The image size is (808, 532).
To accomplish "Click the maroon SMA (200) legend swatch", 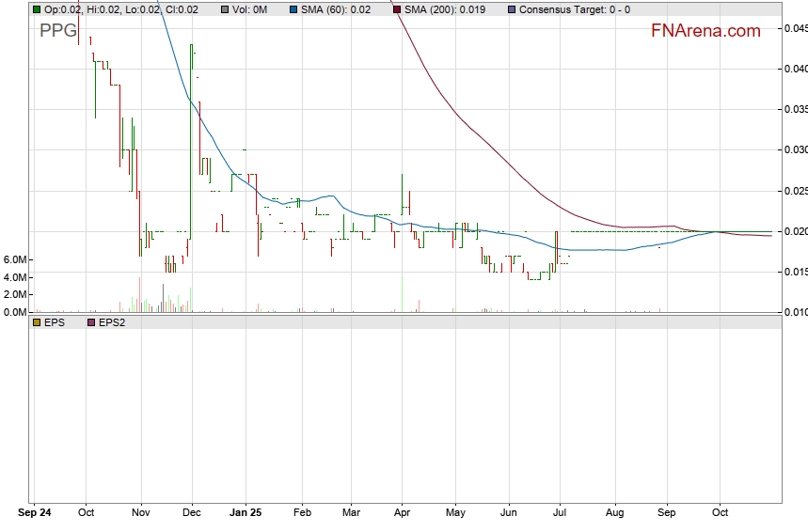I will click(397, 9).
